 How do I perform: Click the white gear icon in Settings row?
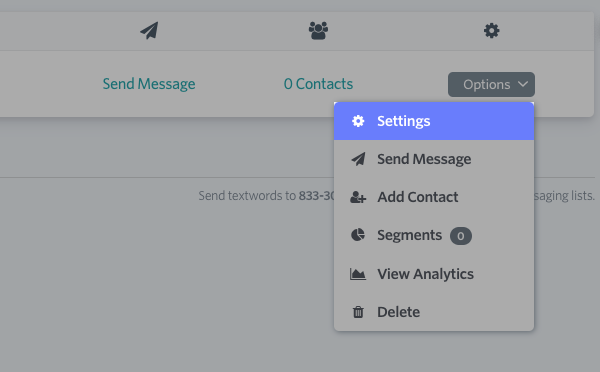tap(358, 121)
